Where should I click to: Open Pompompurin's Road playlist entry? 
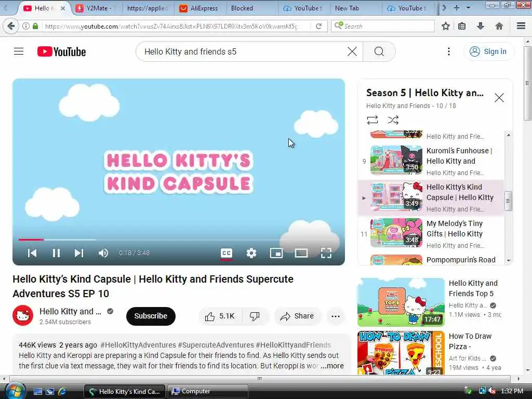pyautogui.click(x=431, y=260)
